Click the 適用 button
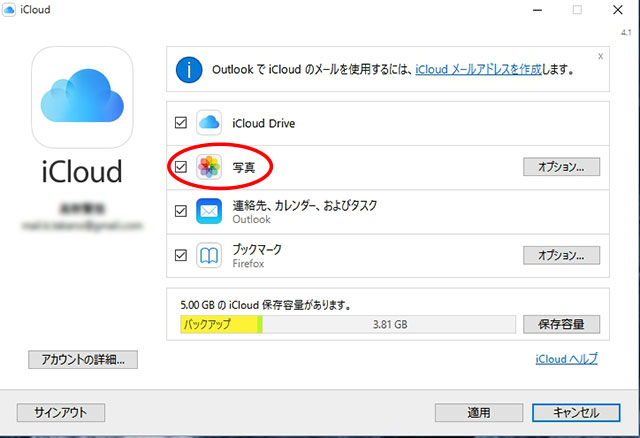Image resolution: width=640 pixels, height=438 pixels. (x=479, y=413)
